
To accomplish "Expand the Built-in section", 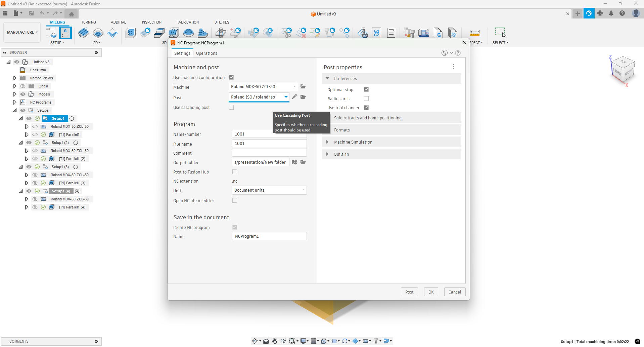I will (x=327, y=154).
